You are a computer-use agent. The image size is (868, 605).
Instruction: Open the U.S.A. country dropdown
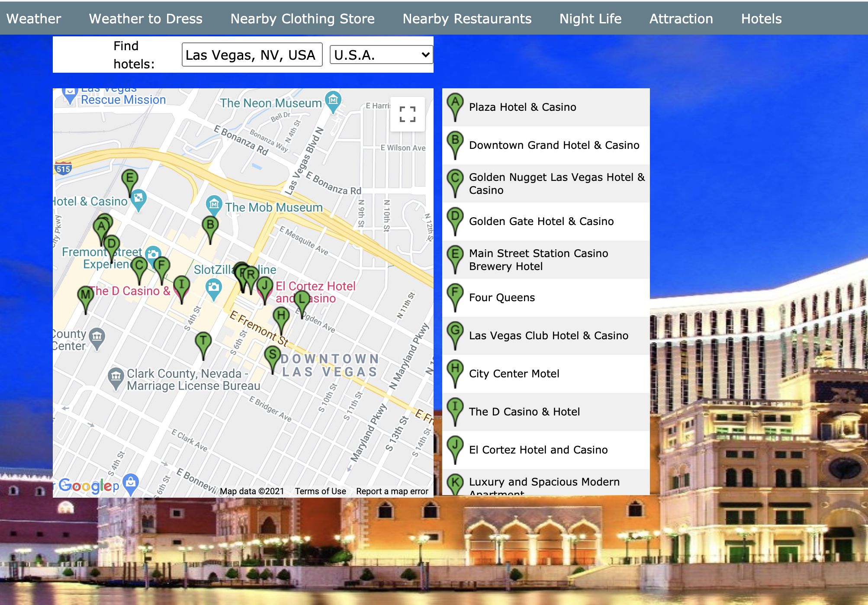(x=381, y=55)
